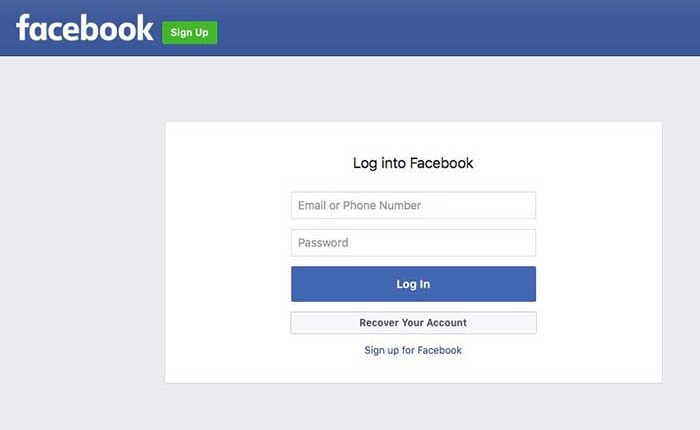Click the Log into Facebook heading

413,163
